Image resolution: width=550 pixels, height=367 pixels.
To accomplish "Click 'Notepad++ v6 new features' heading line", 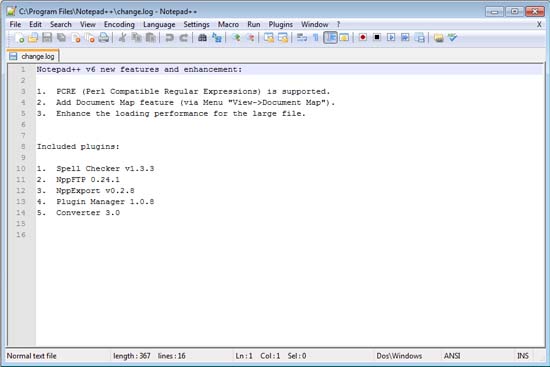I will pyautogui.click(x=139, y=69).
